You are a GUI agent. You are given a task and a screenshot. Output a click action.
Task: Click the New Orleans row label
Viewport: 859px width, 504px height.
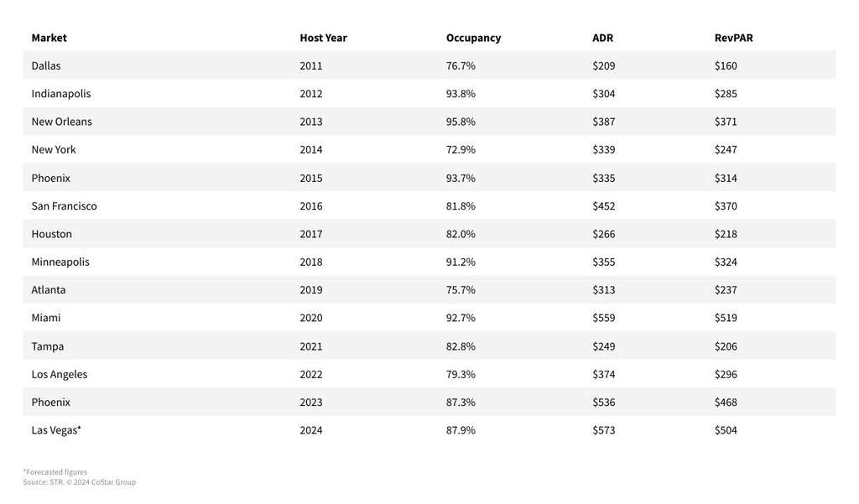pyautogui.click(x=62, y=122)
